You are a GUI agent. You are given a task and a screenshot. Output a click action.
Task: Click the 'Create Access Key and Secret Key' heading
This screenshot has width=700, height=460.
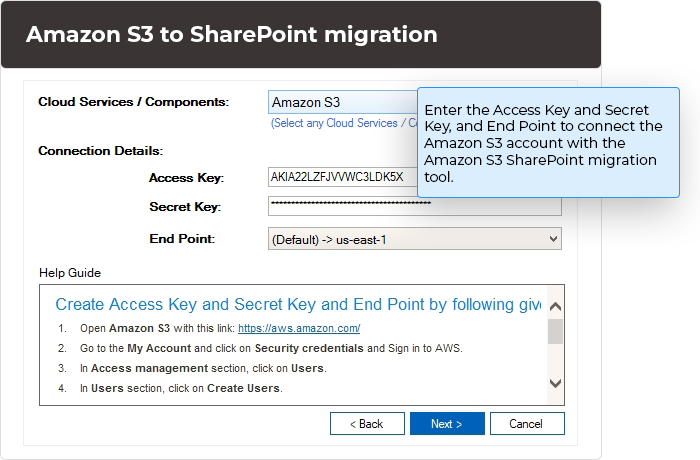tap(298, 305)
